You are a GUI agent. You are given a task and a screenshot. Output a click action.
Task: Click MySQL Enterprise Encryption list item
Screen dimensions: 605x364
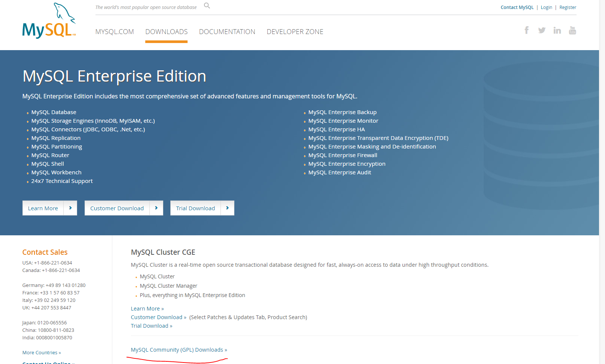tap(347, 164)
